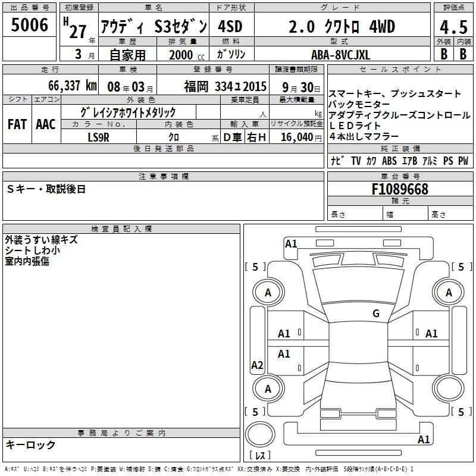476x476 pixels.
Task: Click the caution note Sキー・取説後日
Action: [x=46, y=189]
